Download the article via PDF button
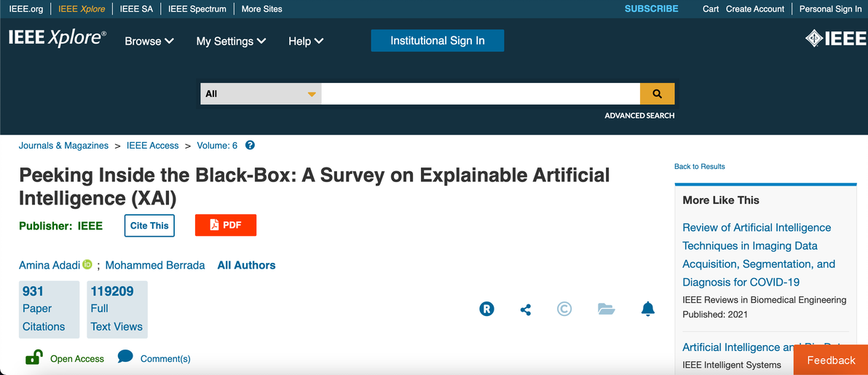This screenshot has height=375, width=868. click(225, 225)
